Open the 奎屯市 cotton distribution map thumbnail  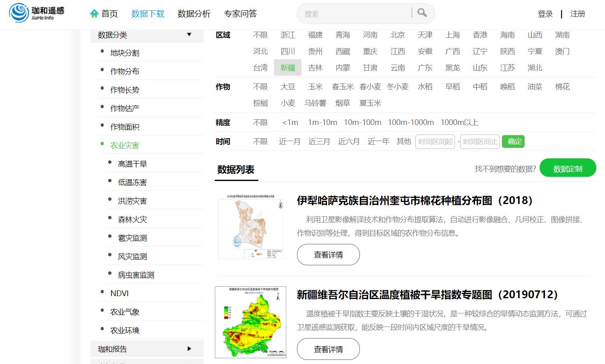(x=251, y=227)
